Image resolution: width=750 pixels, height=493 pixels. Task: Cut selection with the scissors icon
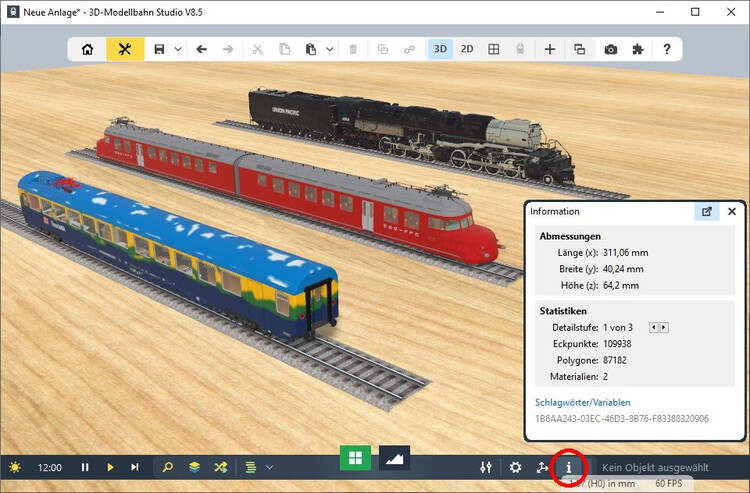(x=258, y=49)
